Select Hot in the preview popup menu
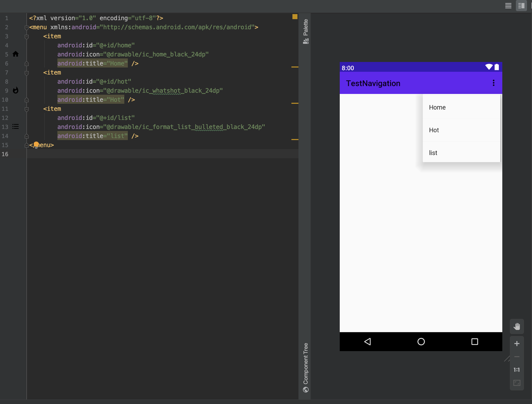Image resolution: width=532 pixels, height=404 pixels. click(x=434, y=130)
